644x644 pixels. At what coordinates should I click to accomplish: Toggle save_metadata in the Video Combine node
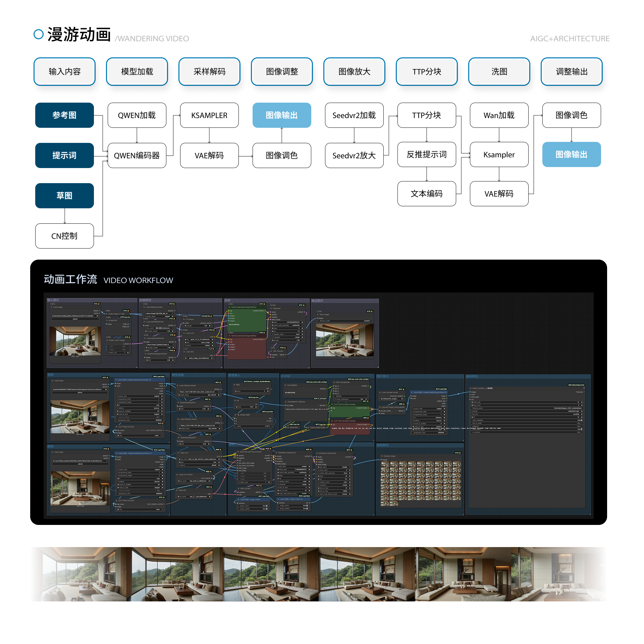coord(581,420)
